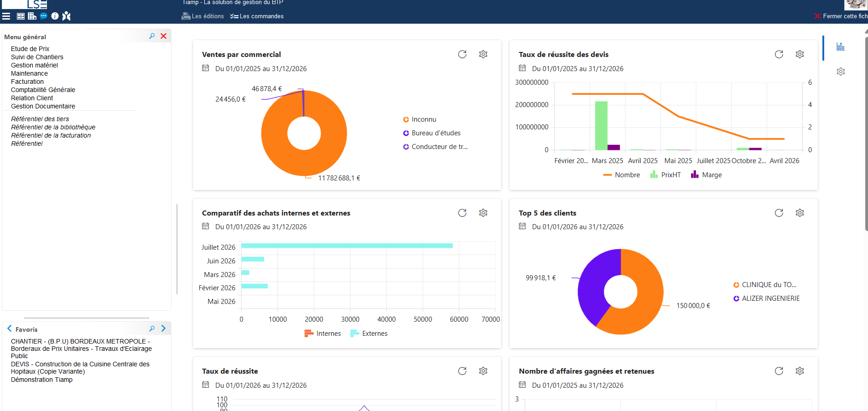
Task: Collapse Favoris panel using left chevron
Action: tap(9, 329)
